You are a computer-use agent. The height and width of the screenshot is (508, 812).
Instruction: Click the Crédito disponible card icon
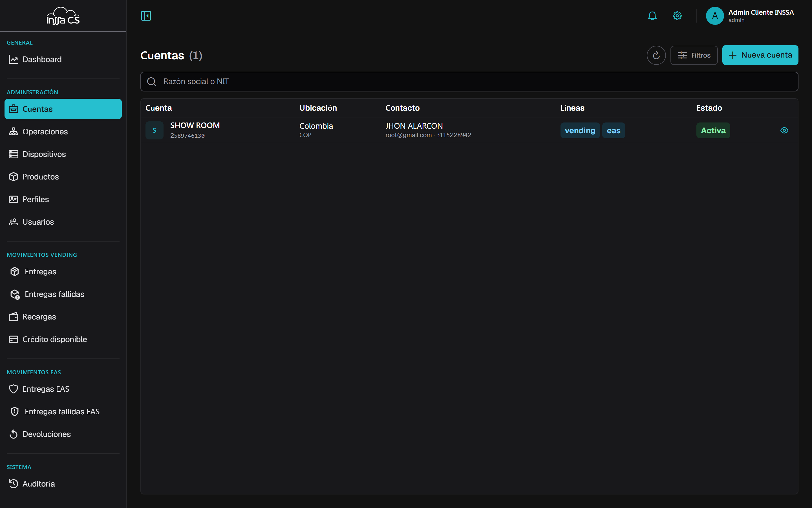(14, 339)
